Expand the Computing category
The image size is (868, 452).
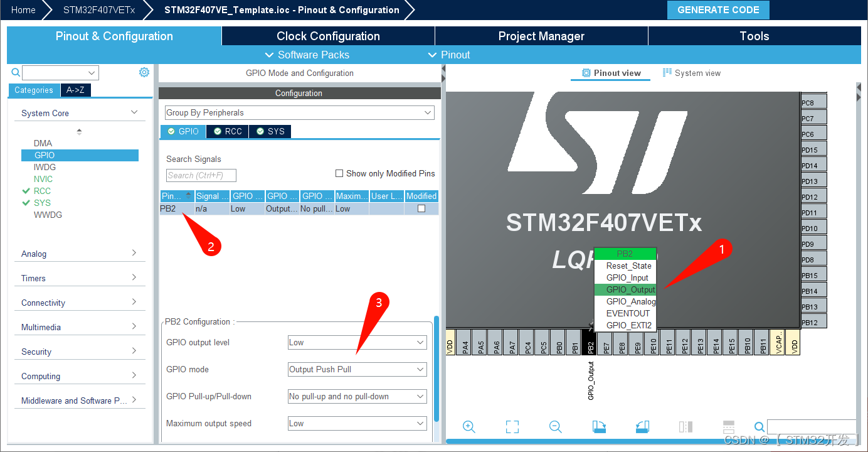(80, 376)
